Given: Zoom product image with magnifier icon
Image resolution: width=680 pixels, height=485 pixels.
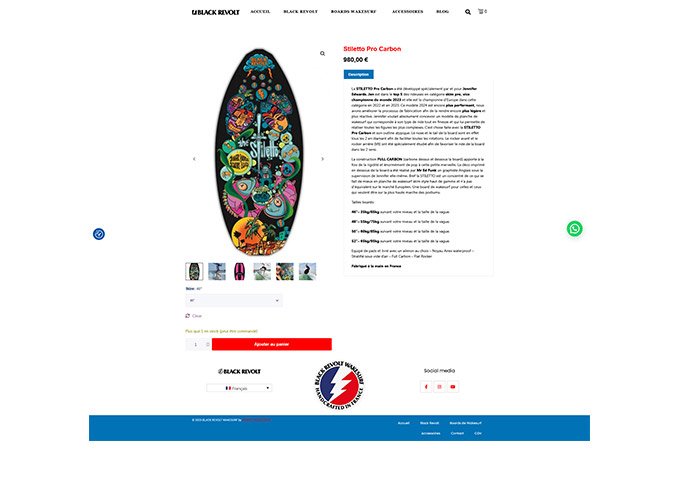Looking at the screenshot, I should pyautogui.click(x=322, y=53).
